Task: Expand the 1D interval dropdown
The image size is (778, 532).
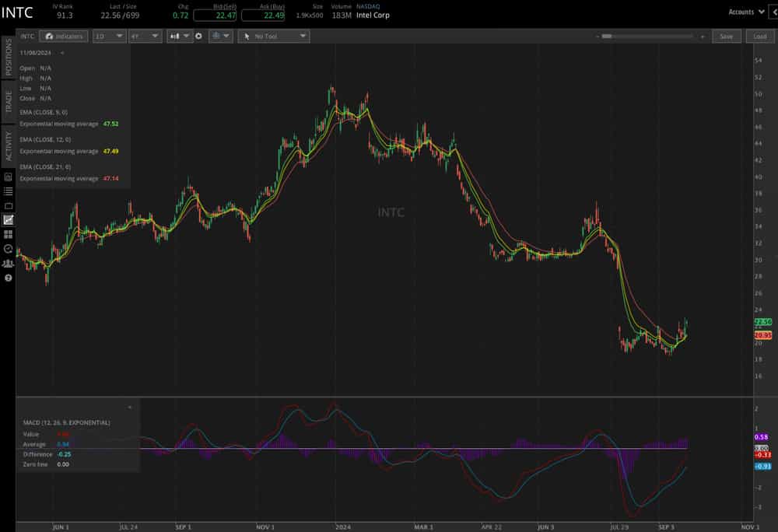Action: [x=108, y=37]
